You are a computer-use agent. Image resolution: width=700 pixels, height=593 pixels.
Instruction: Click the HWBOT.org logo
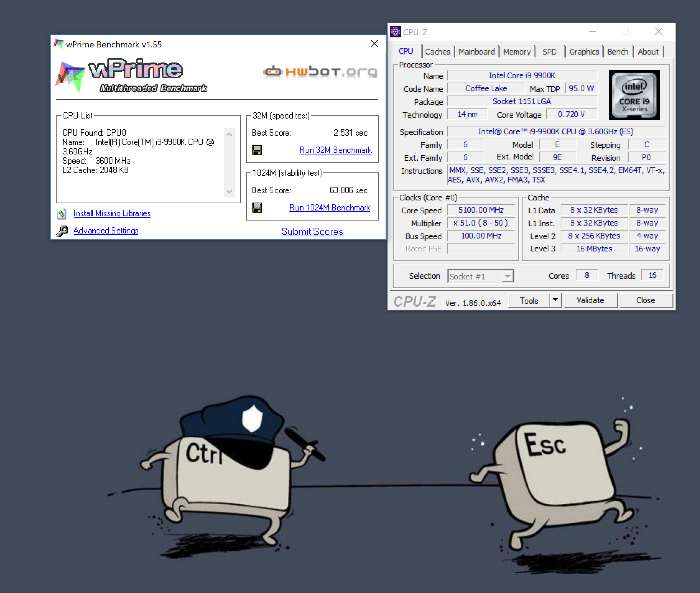[x=320, y=72]
